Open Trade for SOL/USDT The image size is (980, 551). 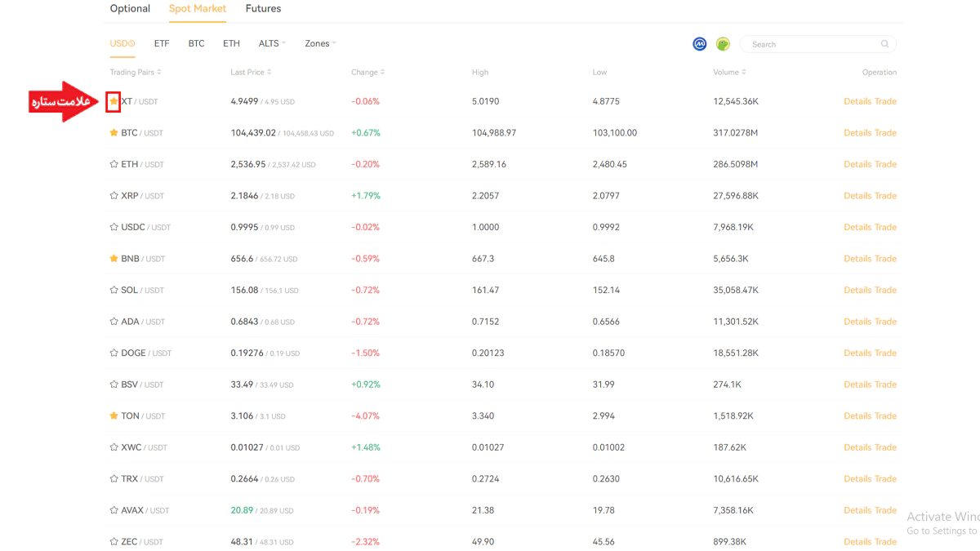[885, 290]
